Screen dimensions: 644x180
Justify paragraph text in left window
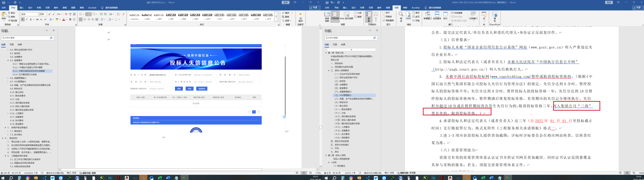click(92, 19)
